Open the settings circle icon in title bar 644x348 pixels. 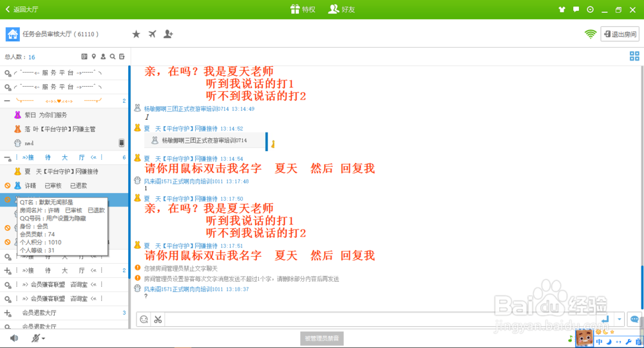[x=590, y=10]
